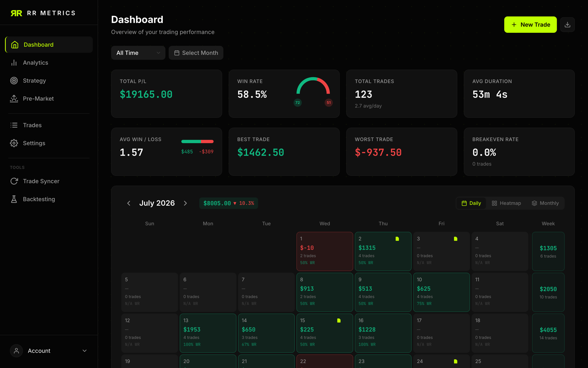Click the Pre-Market sunrise icon
The width and height of the screenshot is (588, 368).
(x=14, y=99)
